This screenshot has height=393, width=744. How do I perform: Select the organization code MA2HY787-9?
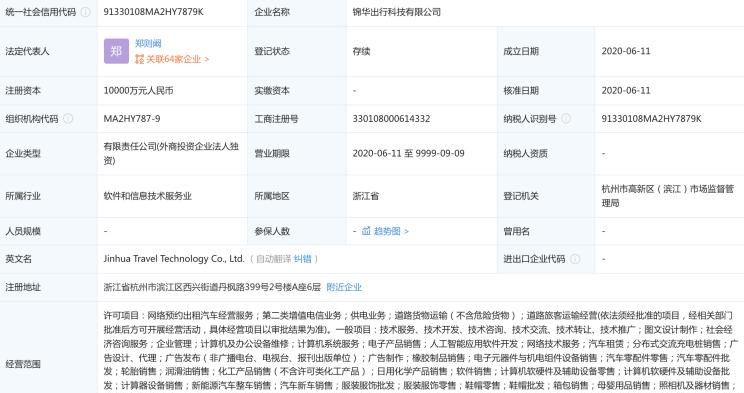point(132,119)
